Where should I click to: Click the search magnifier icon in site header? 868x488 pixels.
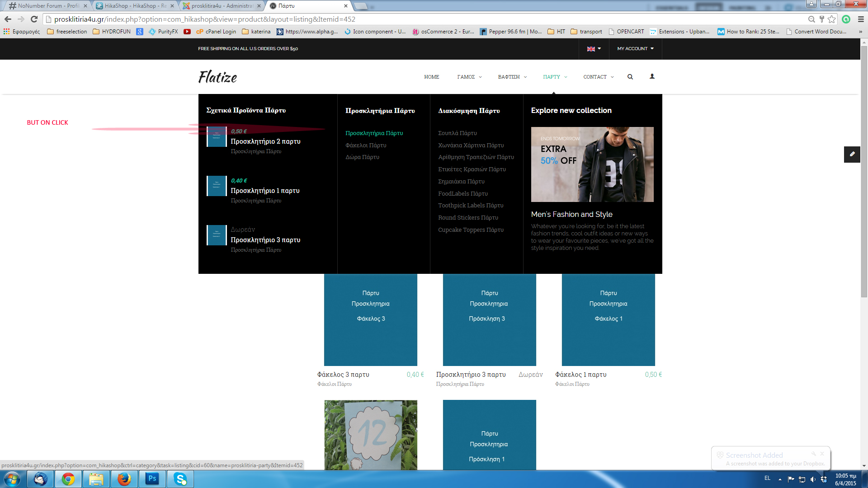tap(630, 77)
